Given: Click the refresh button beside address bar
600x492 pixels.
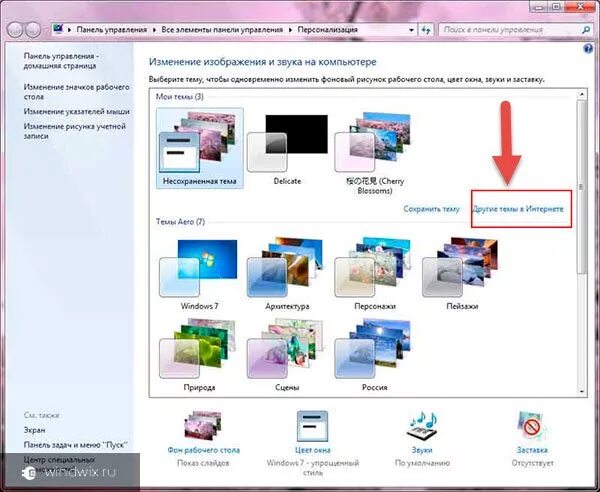Looking at the screenshot, I should coord(426,30).
